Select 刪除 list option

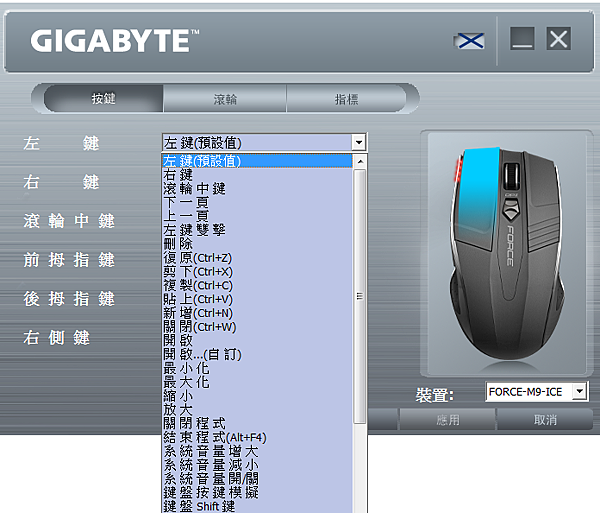point(257,244)
